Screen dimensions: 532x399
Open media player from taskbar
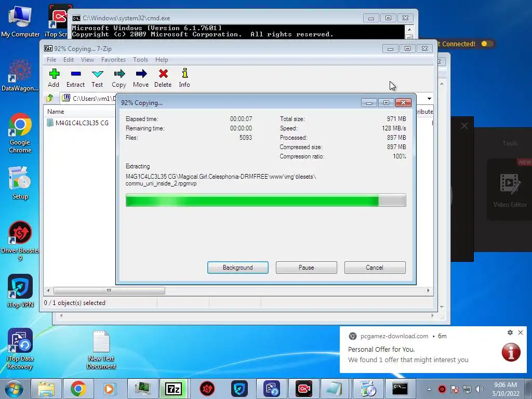click(x=109, y=389)
